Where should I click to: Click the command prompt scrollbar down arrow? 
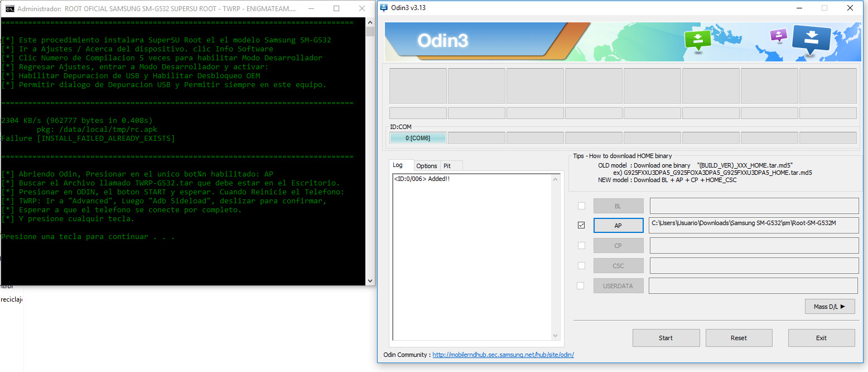(x=370, y=281)
